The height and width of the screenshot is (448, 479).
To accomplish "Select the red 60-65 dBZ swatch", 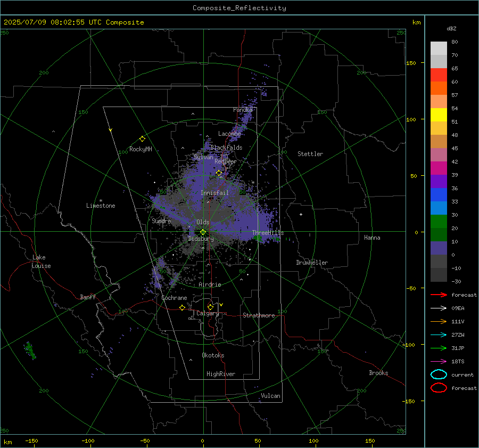I will pyautogui.click(x=439, y=75).
